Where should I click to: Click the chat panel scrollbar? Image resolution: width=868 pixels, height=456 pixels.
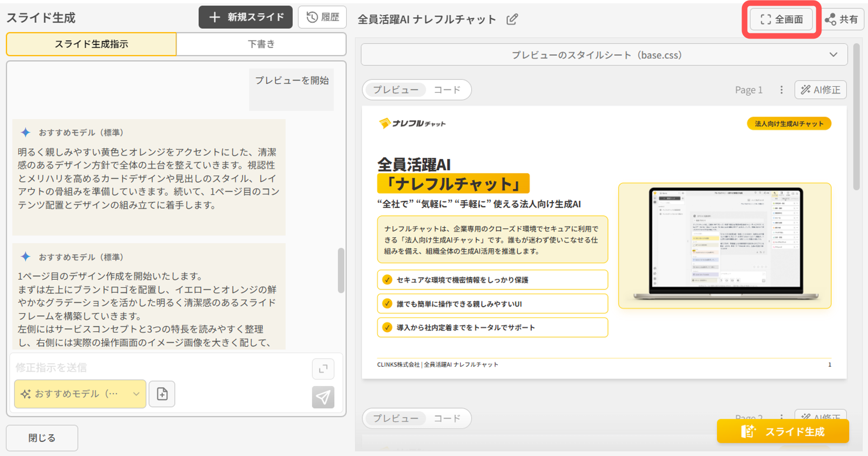341,270
